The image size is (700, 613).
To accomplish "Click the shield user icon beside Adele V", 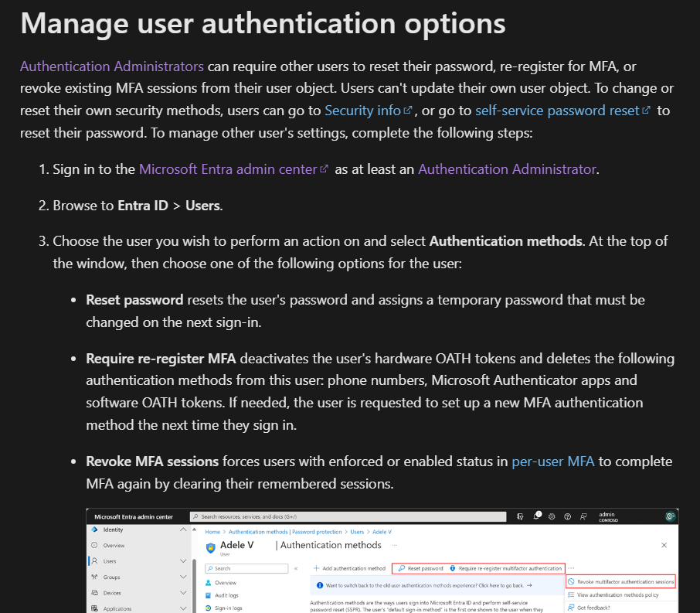I will (x=210, y=547).
